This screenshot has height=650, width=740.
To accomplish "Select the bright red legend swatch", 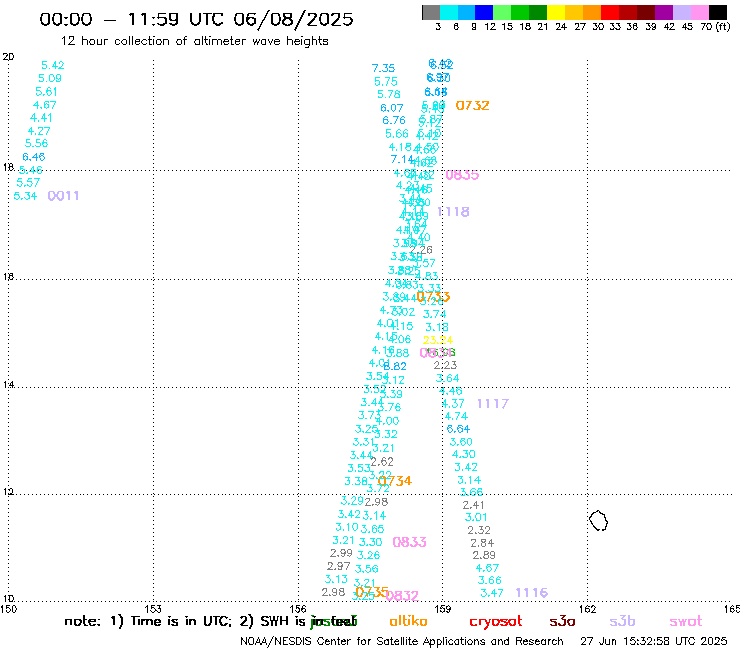I will (x=610, y=12).
